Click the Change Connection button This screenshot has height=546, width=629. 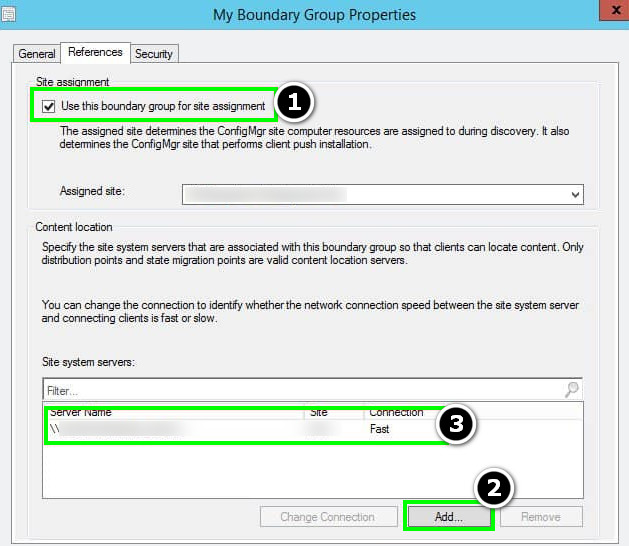coord(329,517)
